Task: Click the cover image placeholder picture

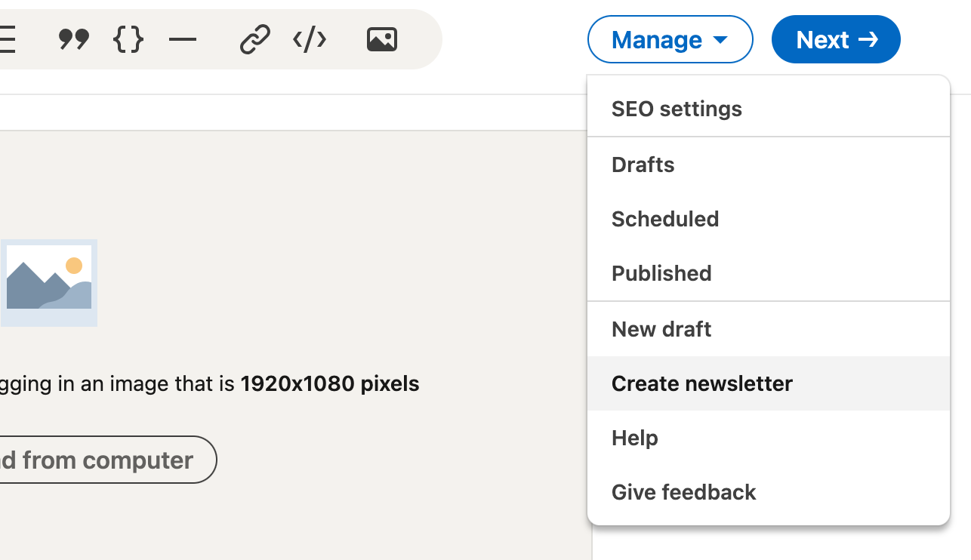Action: (49, 283)
